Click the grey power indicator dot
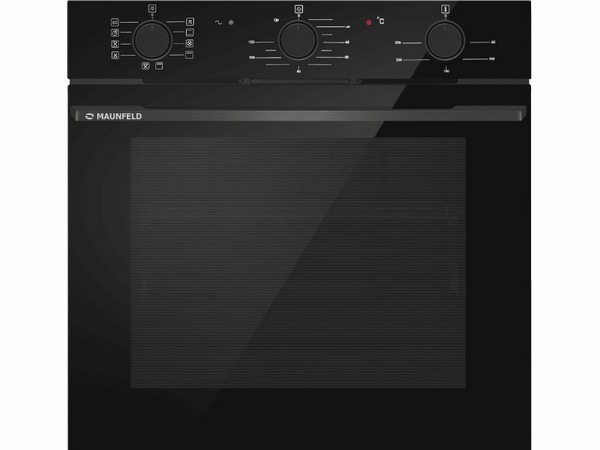This screenshot has width=600, height=450. tap(231, 22)
